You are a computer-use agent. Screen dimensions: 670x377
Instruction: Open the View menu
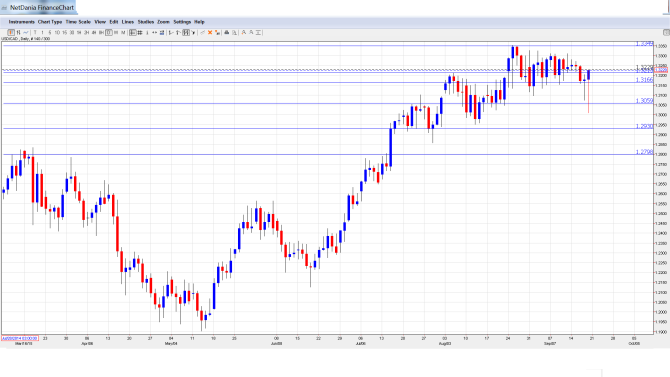pos(100,22)
